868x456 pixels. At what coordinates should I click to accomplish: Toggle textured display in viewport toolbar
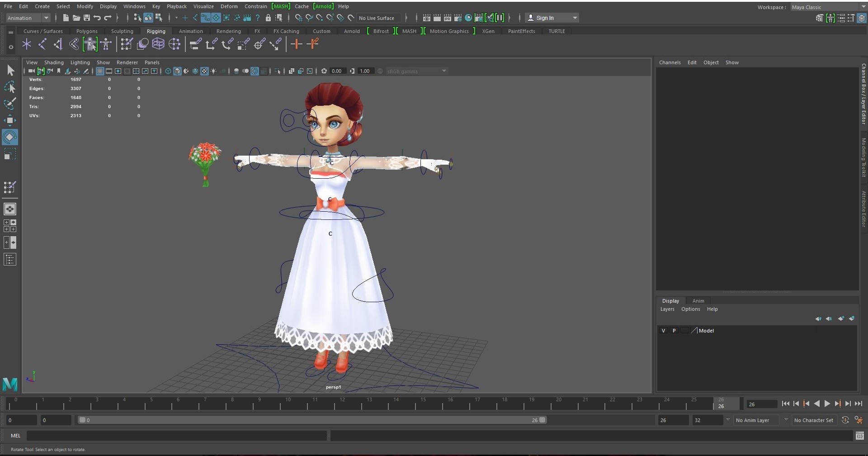204,71
